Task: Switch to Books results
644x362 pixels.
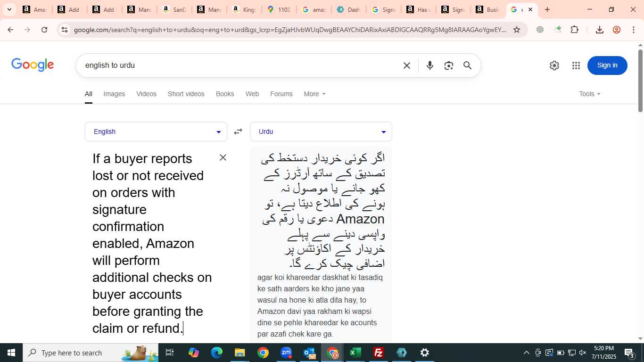Action: 225,94
